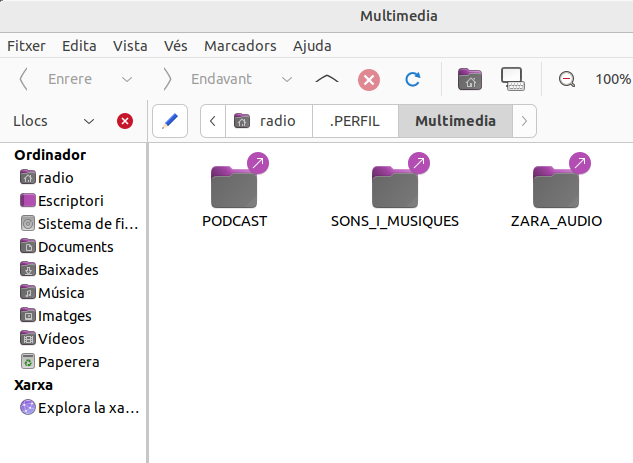Toggle the location edit pencil button
The height and width of the screenshot is (463, 633).
tap(170, 121)
